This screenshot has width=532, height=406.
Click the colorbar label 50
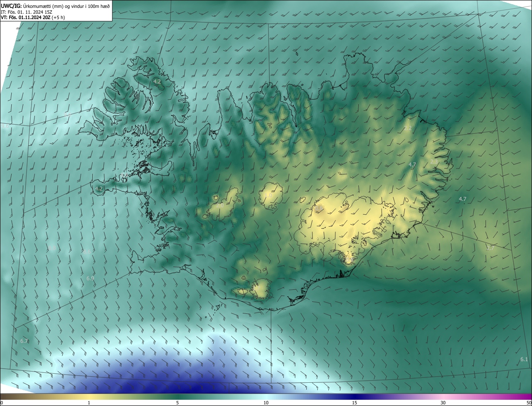tap(529, 403)
